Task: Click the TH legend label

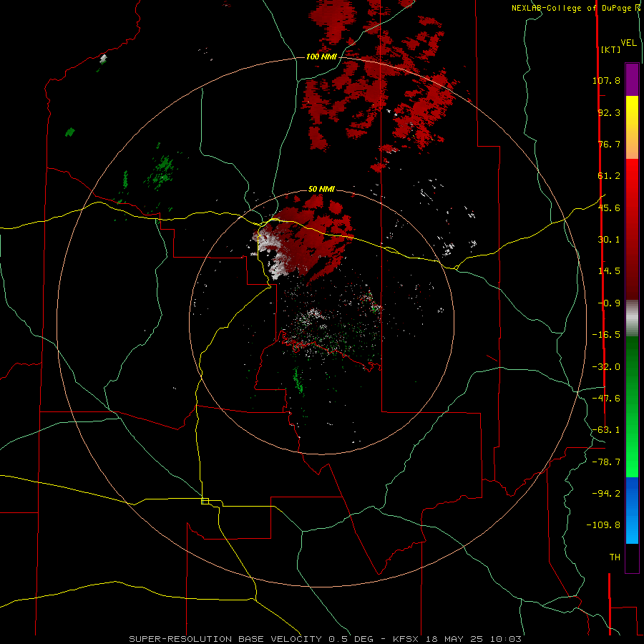Action: click(x=615, y=557)
